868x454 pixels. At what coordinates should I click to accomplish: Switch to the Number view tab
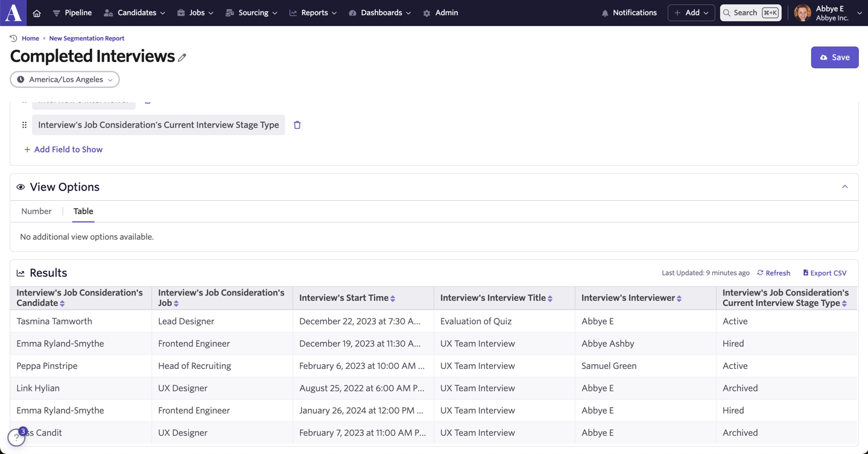point(36,211)
